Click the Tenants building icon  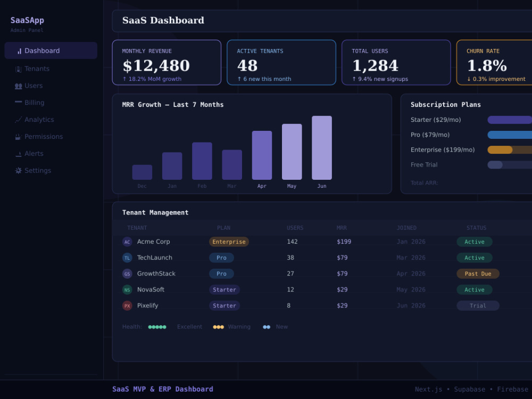[x=18, y=69]
